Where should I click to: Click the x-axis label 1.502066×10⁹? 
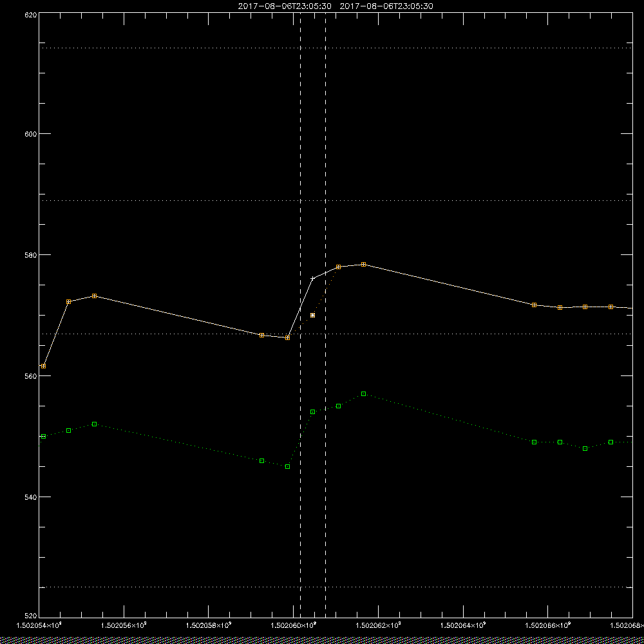pyautogui.click(x=548, y=625)
